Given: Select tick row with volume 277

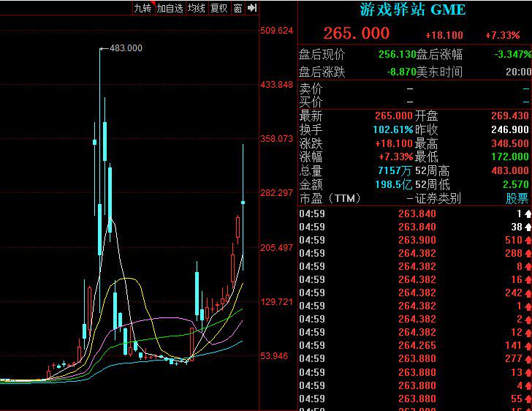Looking at the screenshot, I should 415,358.
